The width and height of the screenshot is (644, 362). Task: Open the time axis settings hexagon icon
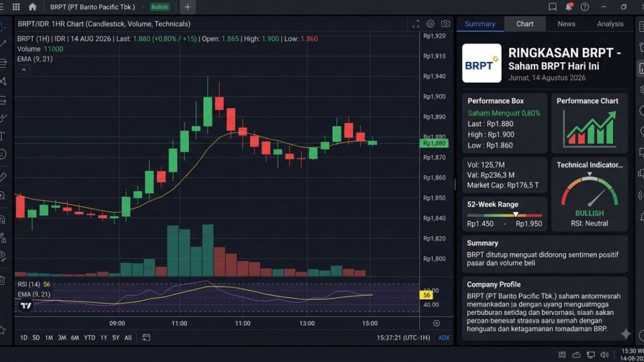(x=436, y=323)
